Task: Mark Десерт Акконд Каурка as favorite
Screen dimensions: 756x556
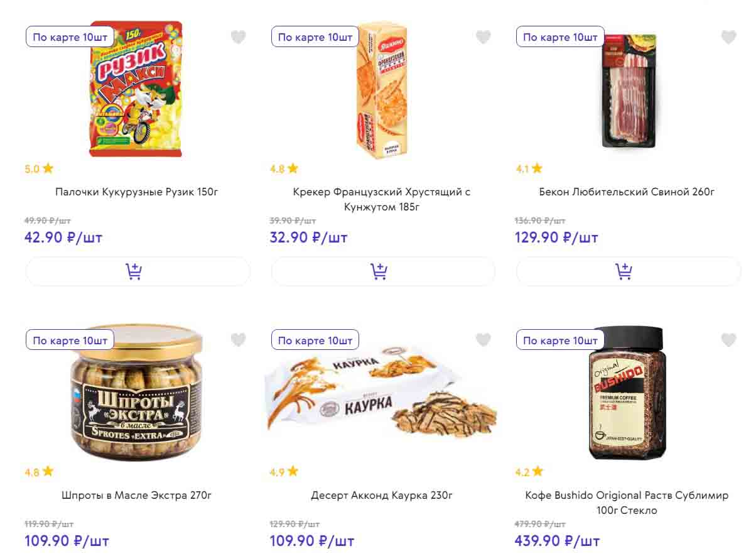Action: [x=483, y=340]
